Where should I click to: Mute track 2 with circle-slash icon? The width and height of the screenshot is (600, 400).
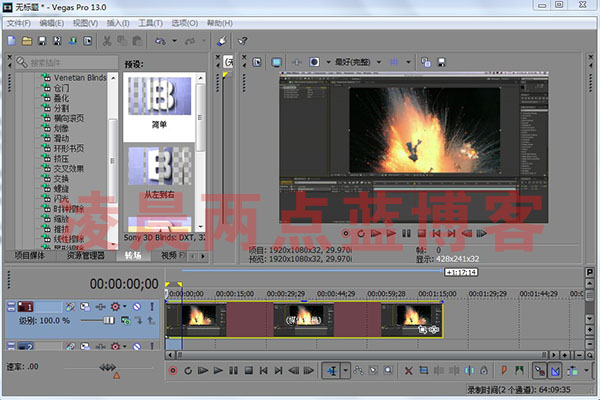coord(137,346)
